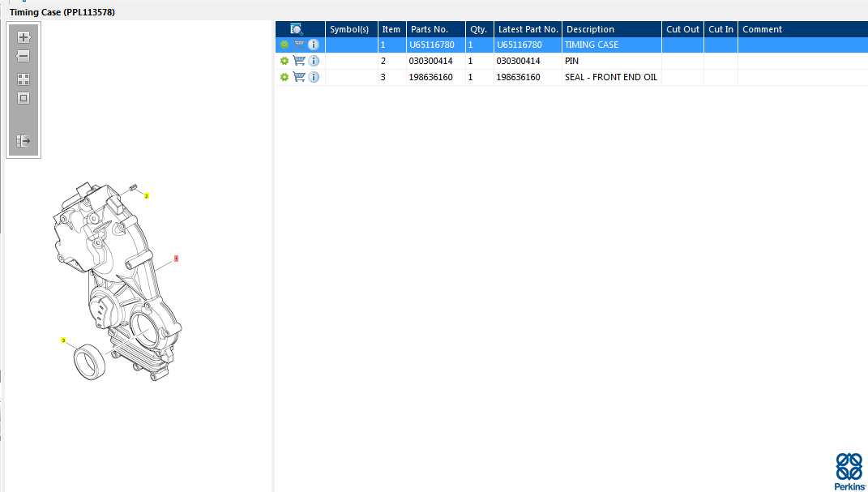Image resolution: width=868 pixels, height=492 pixels.
Task: Select callout 1 on the diagram
Action: coord(176,259)
